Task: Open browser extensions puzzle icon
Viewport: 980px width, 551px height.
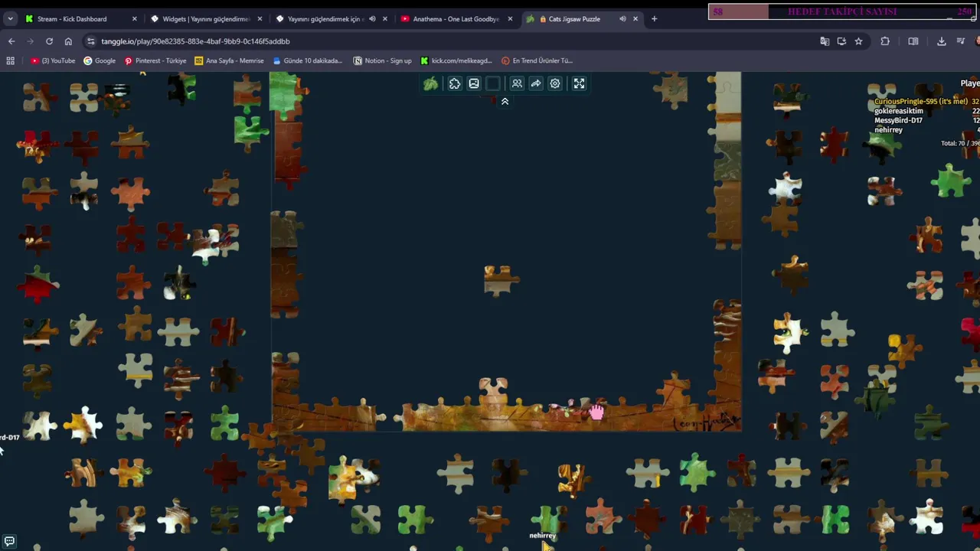Action: point(885,41)
